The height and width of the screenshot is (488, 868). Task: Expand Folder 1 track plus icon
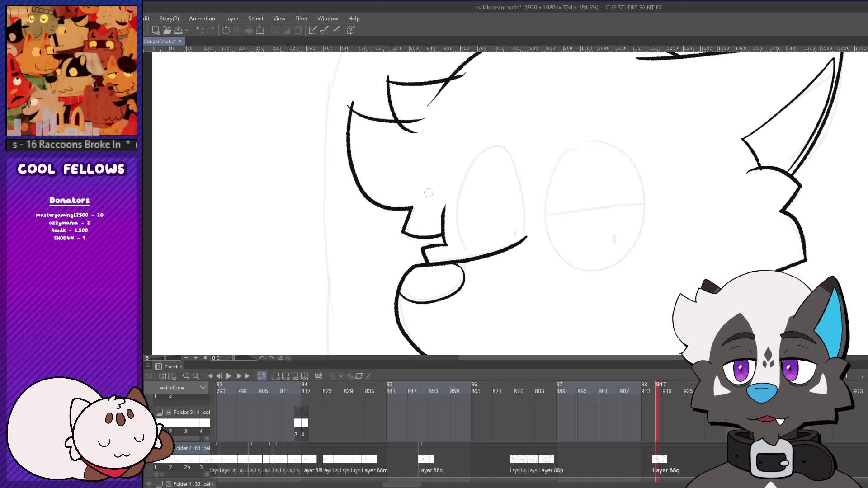169,484
